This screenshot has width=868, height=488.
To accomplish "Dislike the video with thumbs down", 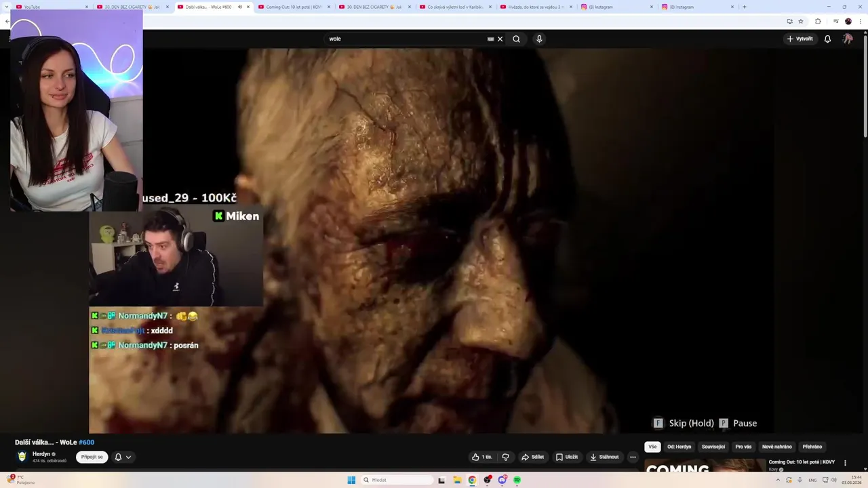I will coord(505,457).
